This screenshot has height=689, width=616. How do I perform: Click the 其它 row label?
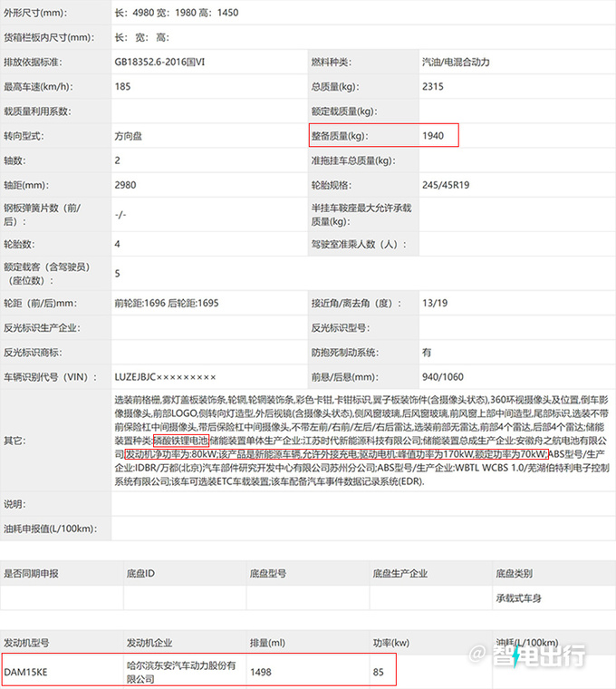coord(14,441)
